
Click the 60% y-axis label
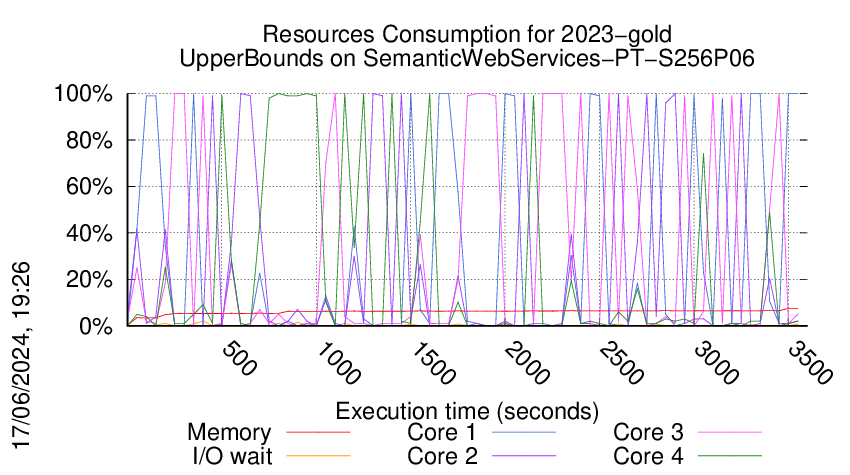89,187
